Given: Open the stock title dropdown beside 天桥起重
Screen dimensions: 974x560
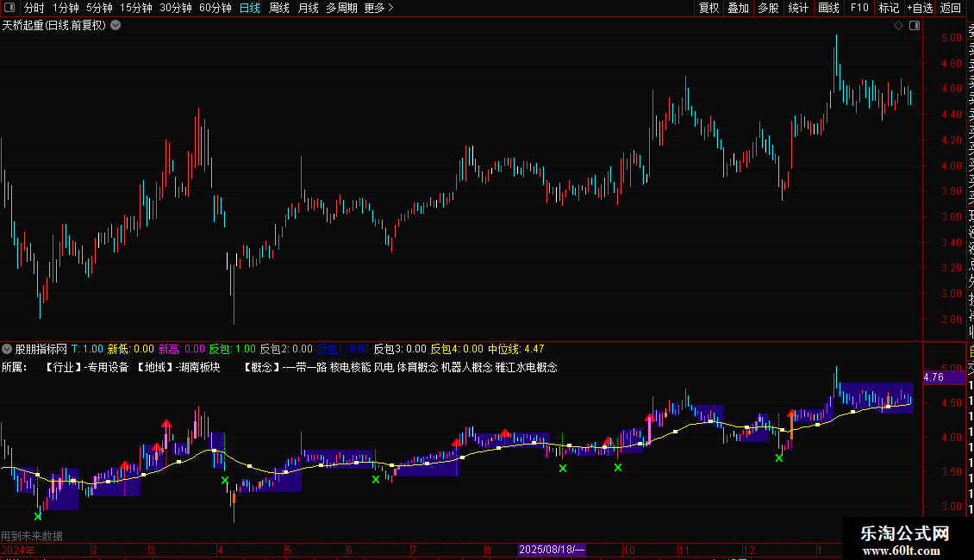Looking at the screenshot, I should (116, 26).
